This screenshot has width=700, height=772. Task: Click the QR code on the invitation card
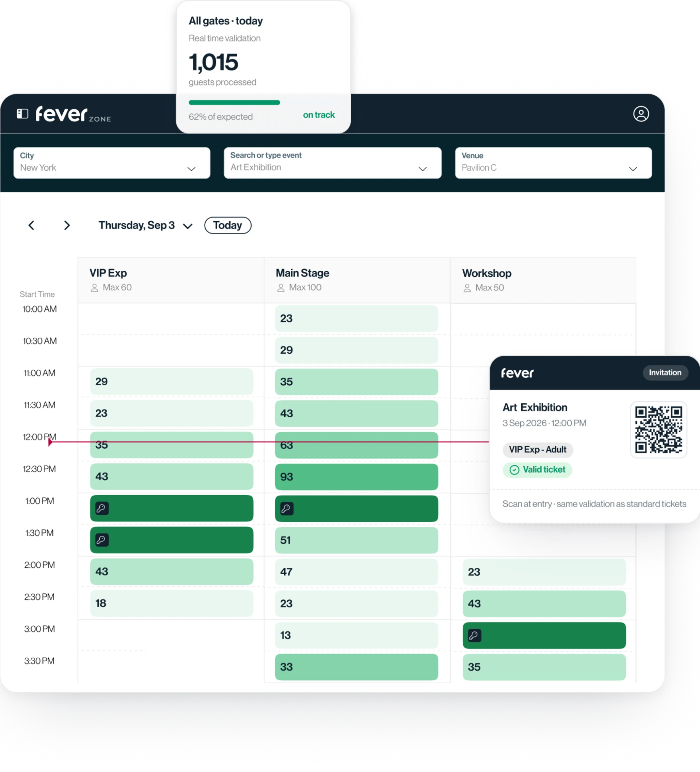pyautogui.click(x=659, y=430)
